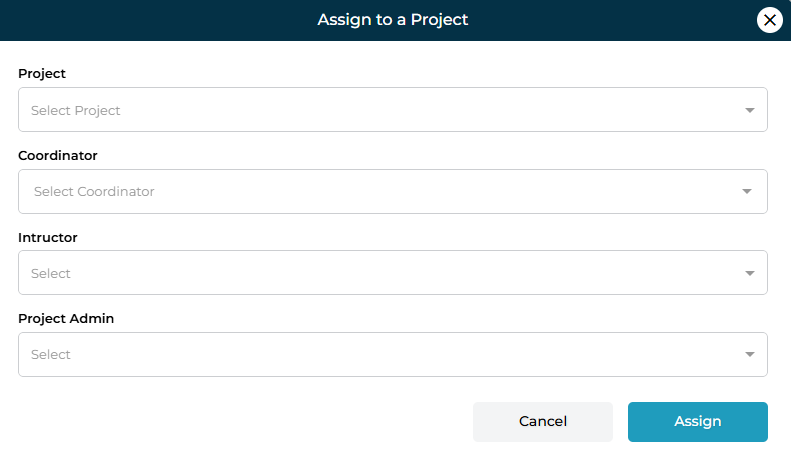Click the Project dropdown caret arrow
Image resolution: width=791 pixels, height=456 pixels.
click(x=750, y=110)
